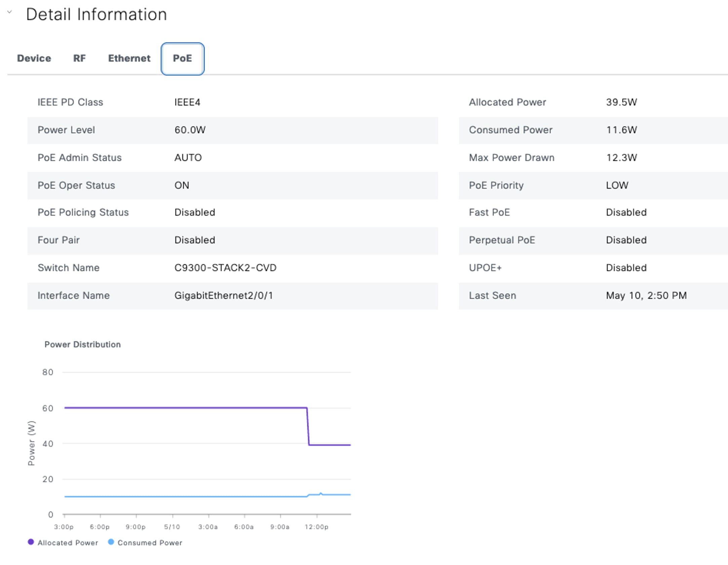Collapse the Detail Information section chevron
This screenshot has height=565, width=728.
point(10,12)
